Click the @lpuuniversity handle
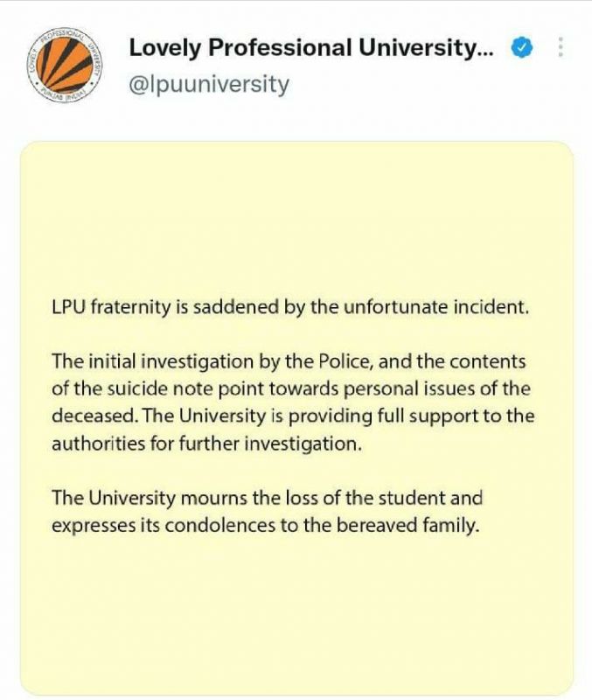The image size is (592, 700). (x=209, y=84)
